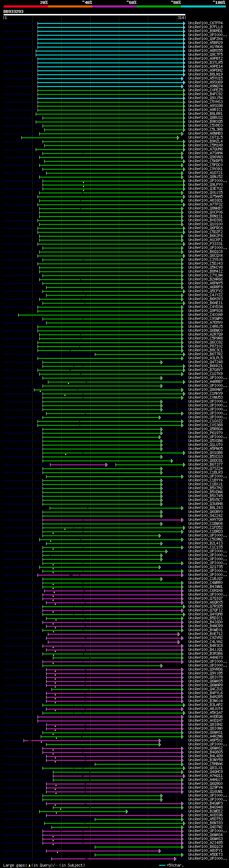Select label UniRef100_Q86HW7
229x868 pixels.
205,389
